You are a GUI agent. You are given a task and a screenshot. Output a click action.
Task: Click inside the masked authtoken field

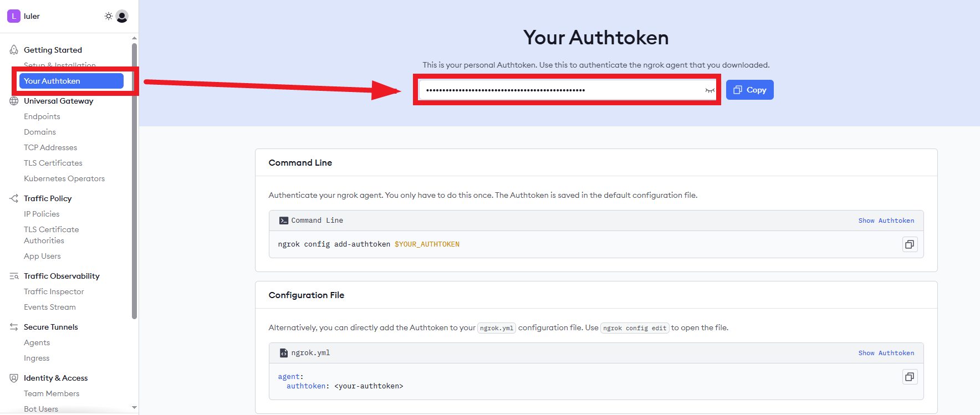tap(567, 90)
